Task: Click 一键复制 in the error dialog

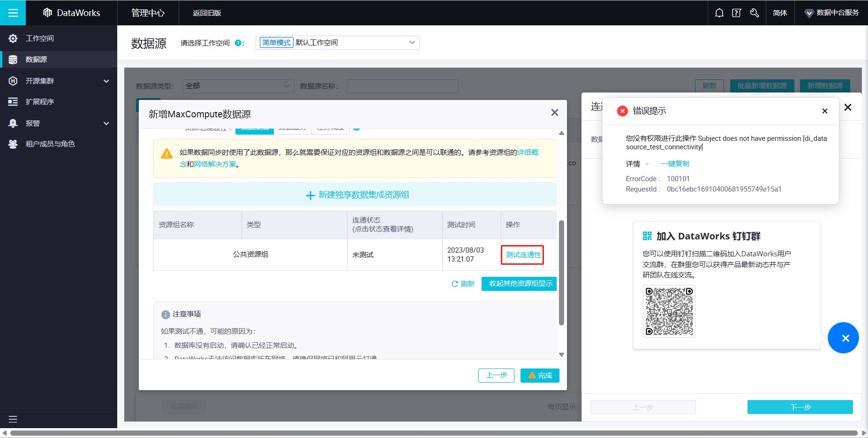Action: click(x=675, y=164)
